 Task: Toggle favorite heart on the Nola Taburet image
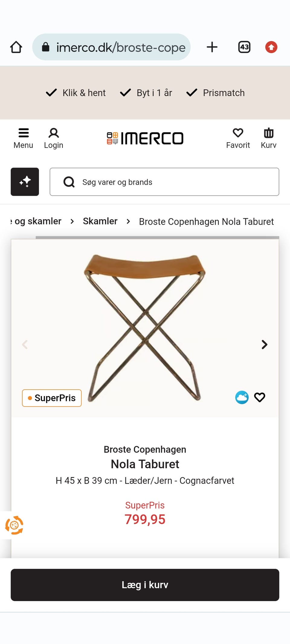[x=259, y=397]
